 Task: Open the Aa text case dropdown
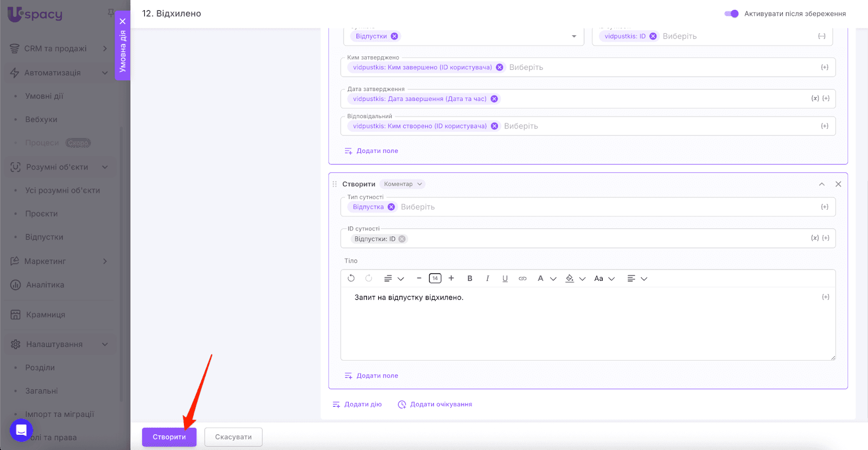pos(604,278)
